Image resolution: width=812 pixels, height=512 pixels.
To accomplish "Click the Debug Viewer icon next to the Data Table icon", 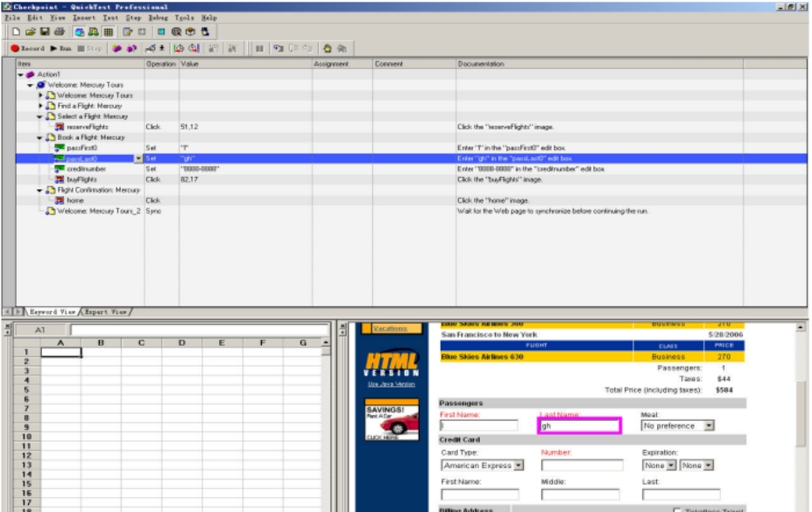I will click(93, 32).
